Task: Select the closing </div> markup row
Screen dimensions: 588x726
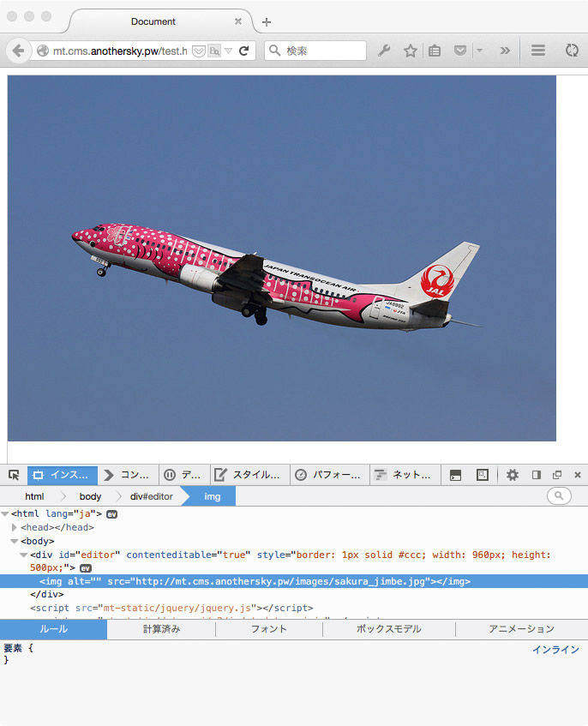Action: (x=294, y=595)
